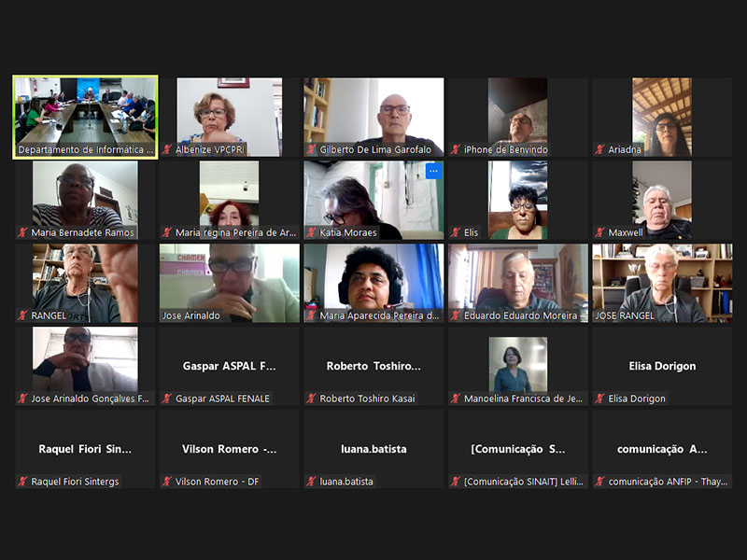This screenshot has height=560, width=747.
Task: Select Albenize VPCPRI video feed
Action: click(x=229, y=117)
